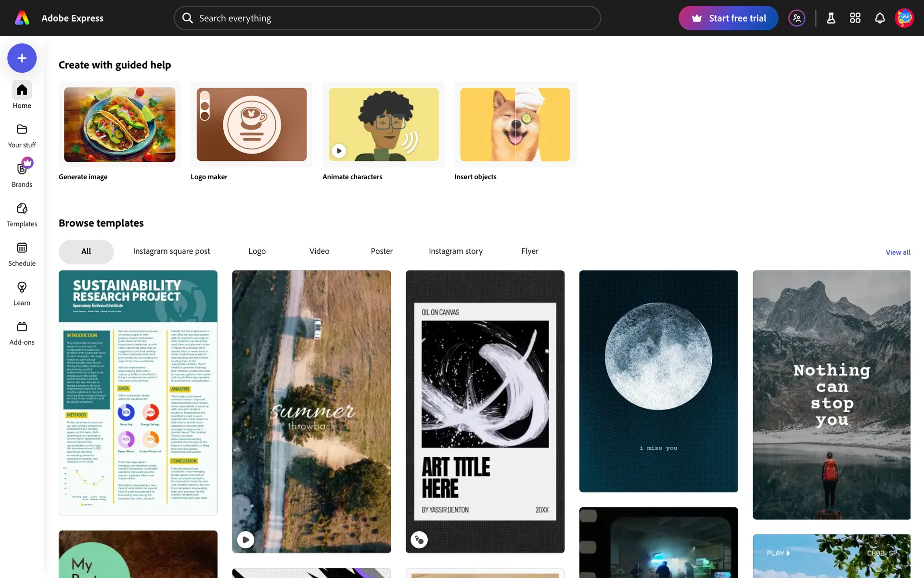Viewport: 924px width, 578px height.
Task: Open the notifications bell
Action: (x=880, y=18)
